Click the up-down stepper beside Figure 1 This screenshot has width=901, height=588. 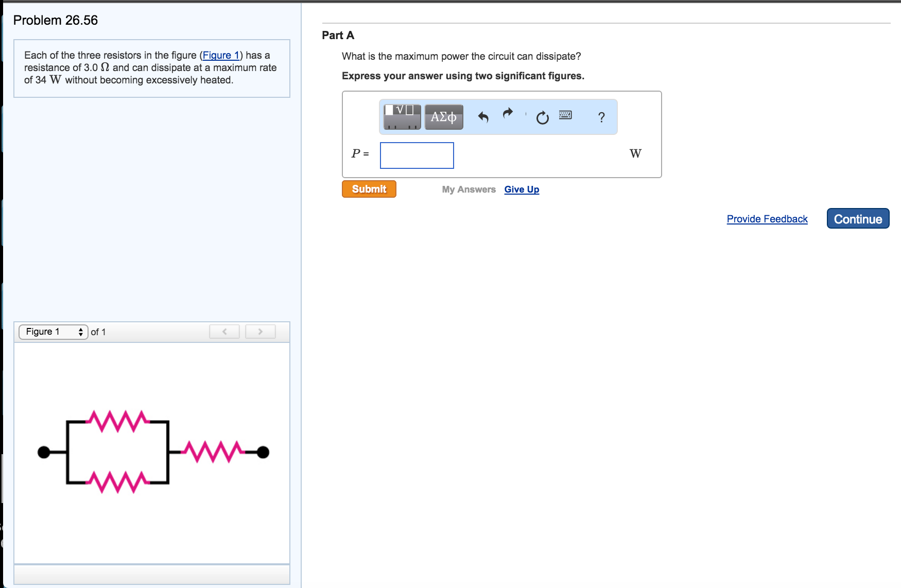(x=81, y=332)
